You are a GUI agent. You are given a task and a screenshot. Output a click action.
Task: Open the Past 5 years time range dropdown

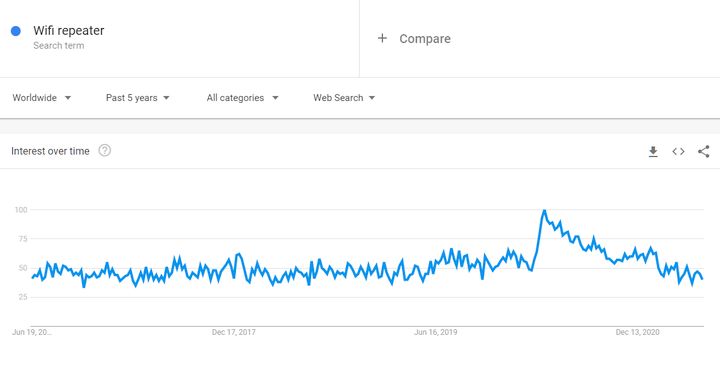click(137, 98)
